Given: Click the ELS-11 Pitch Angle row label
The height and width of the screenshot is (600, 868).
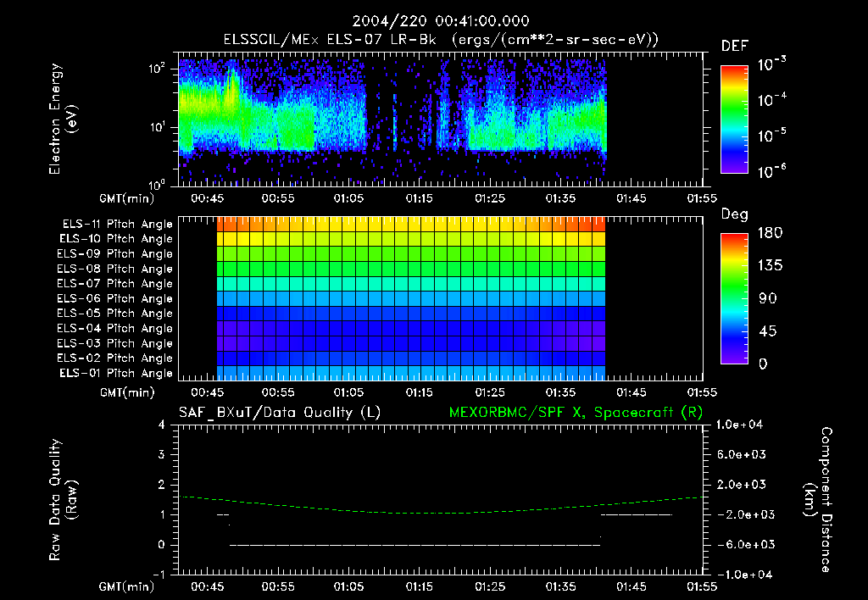Looking at the screenshot, I should pos(117,225).
